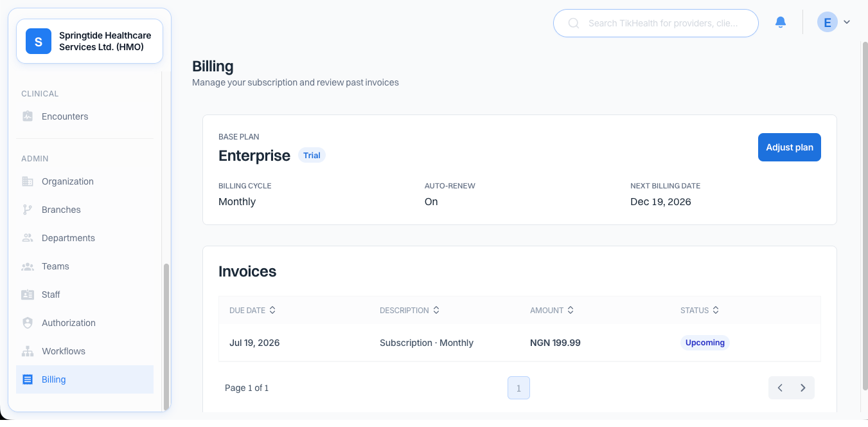868x427 pixels.
Task: Navigate to Departments
Action: (85, 238)
